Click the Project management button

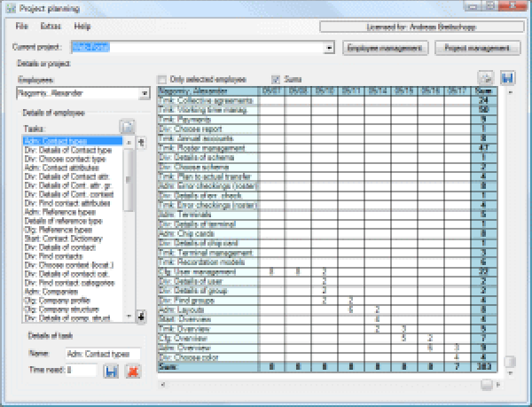(478, 47)
